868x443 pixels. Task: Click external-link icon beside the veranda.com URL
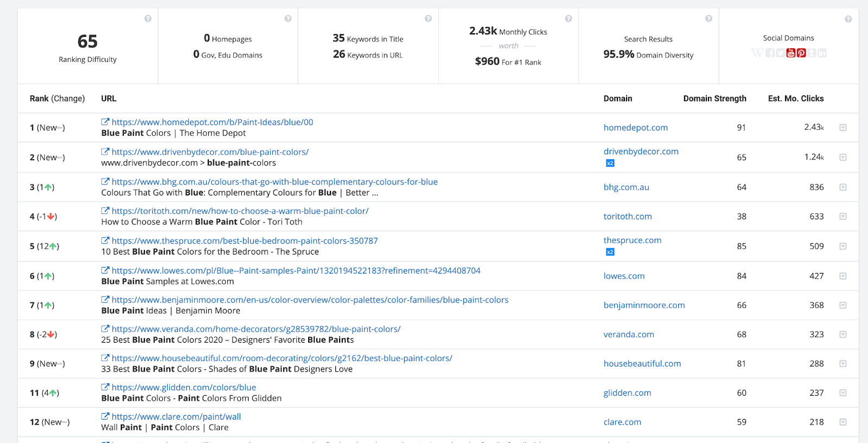click(x=105, y=329)
